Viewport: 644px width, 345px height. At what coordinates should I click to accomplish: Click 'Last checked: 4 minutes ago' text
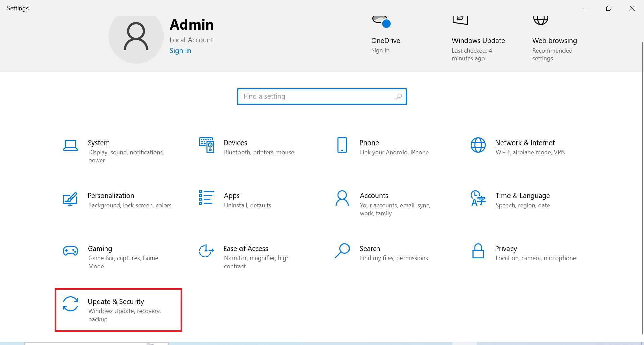(x=472, y=54)
